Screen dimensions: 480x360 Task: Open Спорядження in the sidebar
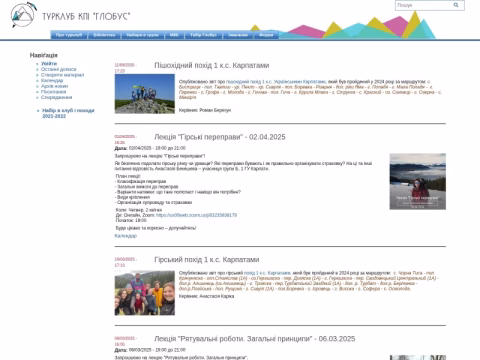pyautogui.click(x=56, y=97)
